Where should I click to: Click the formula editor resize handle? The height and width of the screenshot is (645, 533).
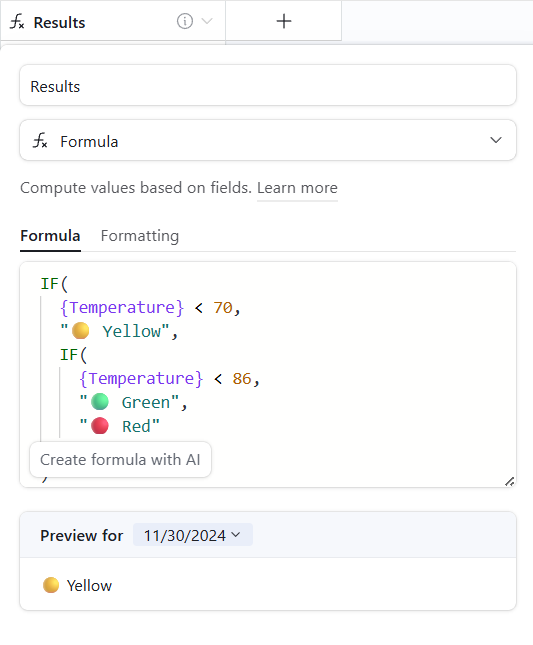tap(510, 481)
